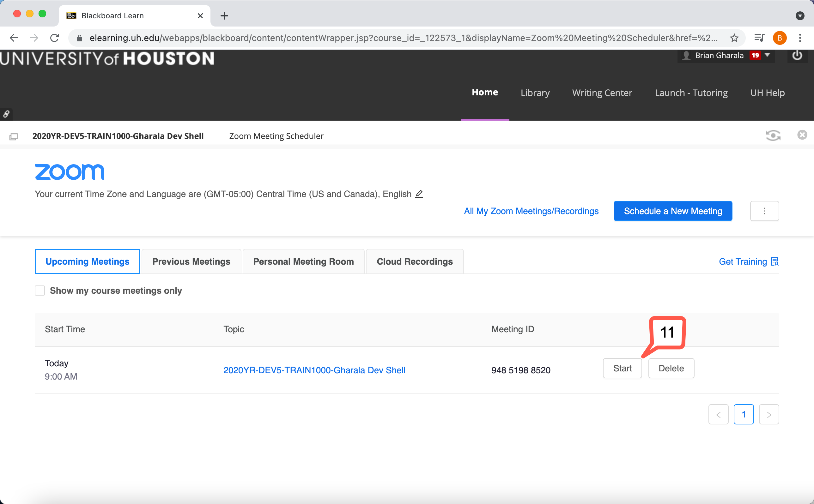
Task: Click the tab search dropdown arrow
Action: [800, 16]
